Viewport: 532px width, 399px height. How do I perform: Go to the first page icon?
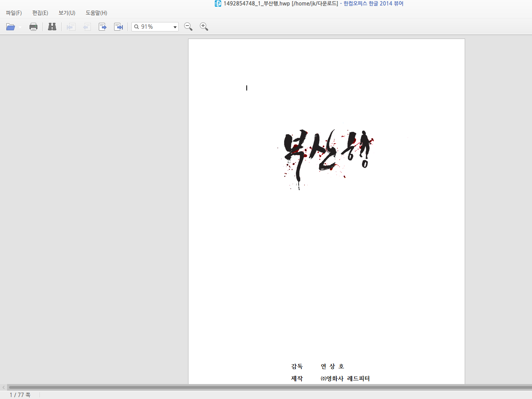point(71,27)
